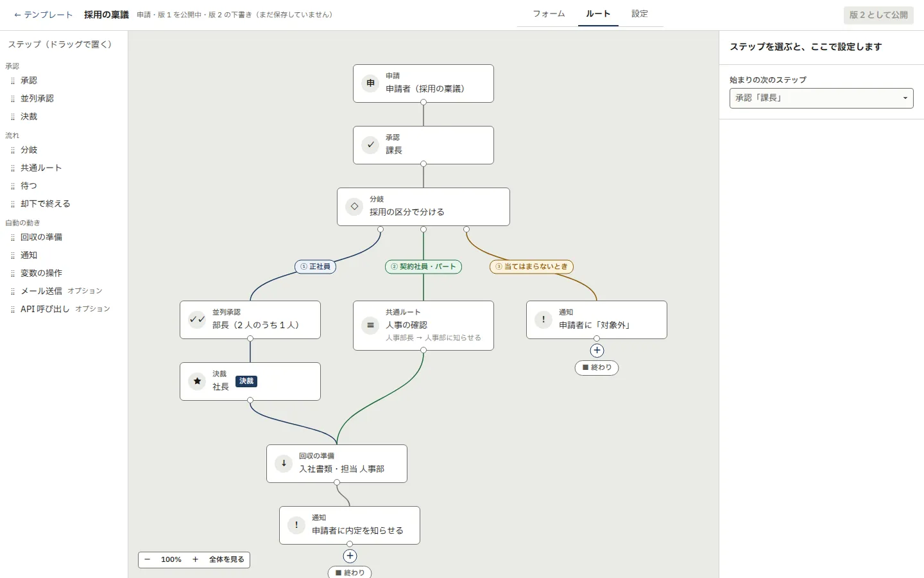Add a step after 申請者に「対象外」 with plus

pyautogui.click(x=597, y=351)
